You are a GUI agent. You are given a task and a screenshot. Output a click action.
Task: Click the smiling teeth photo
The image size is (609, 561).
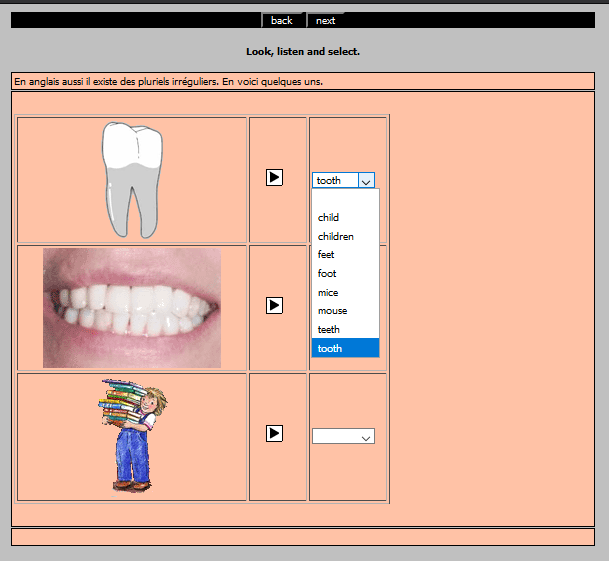click(x=132, y=308)
